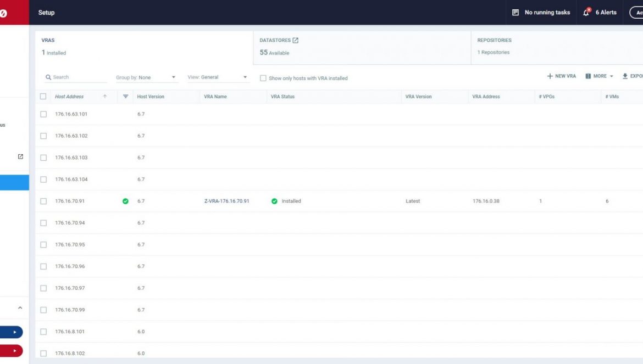
Task: Click the 1 Repositories count text
Action: [x=494, y=52]
